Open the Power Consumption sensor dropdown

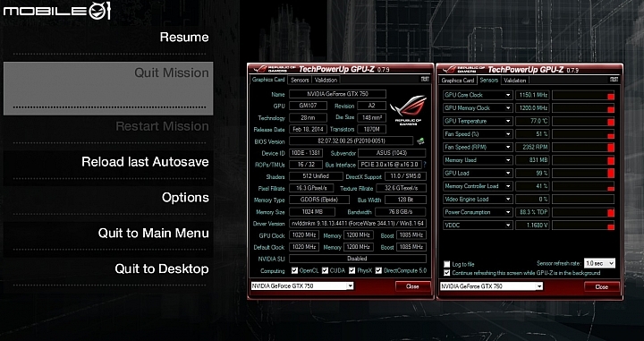508,212
